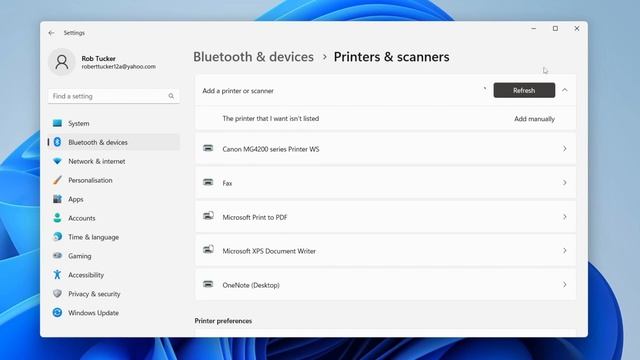
Task: Select the Microsoft XPS Document Writer label
Action: (x=269, y=251)
